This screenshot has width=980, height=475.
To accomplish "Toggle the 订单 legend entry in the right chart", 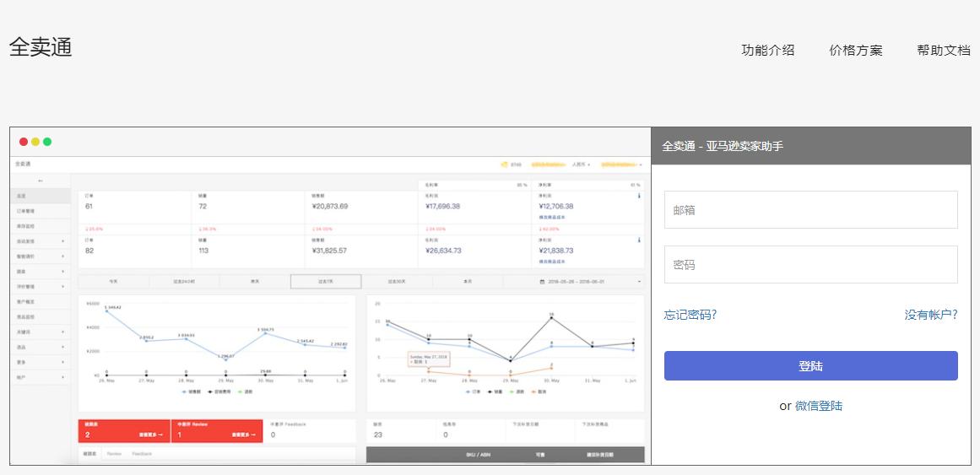I will (x=473, y=391).
